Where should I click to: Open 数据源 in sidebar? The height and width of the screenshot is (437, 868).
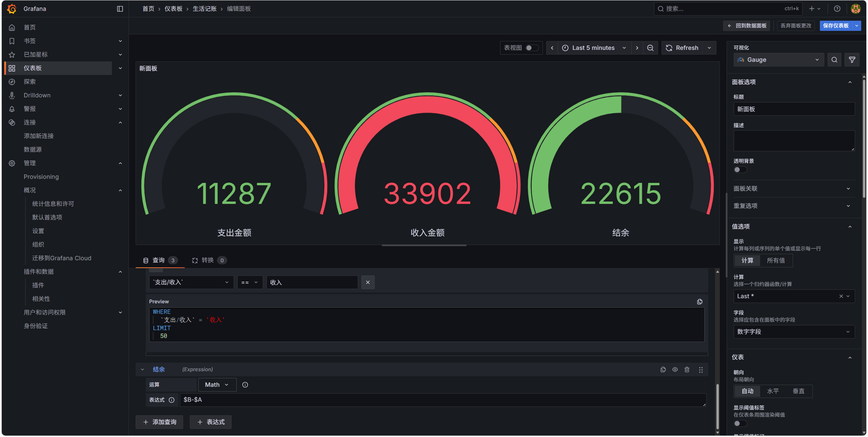33,150
